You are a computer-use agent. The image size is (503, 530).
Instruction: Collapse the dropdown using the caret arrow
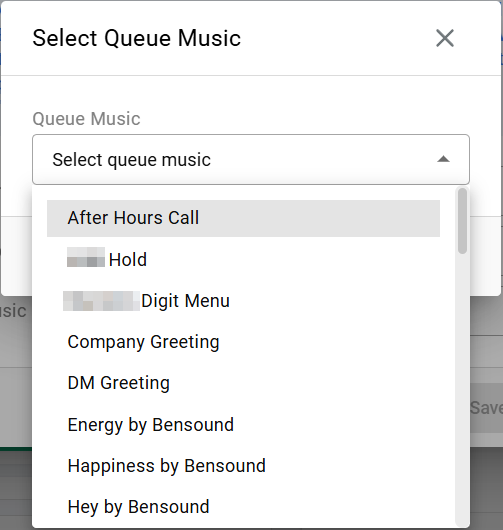pyautogui.click(x=443, y=159)
